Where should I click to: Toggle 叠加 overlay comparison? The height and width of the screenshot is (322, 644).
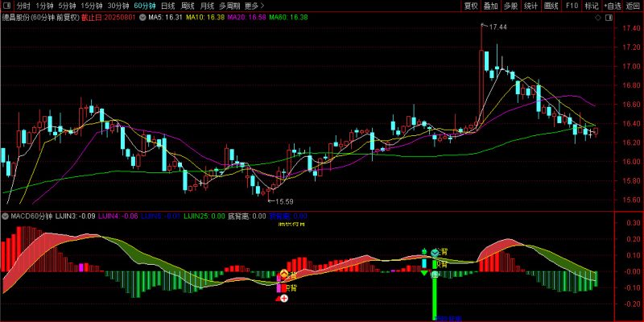click(491, 5)
